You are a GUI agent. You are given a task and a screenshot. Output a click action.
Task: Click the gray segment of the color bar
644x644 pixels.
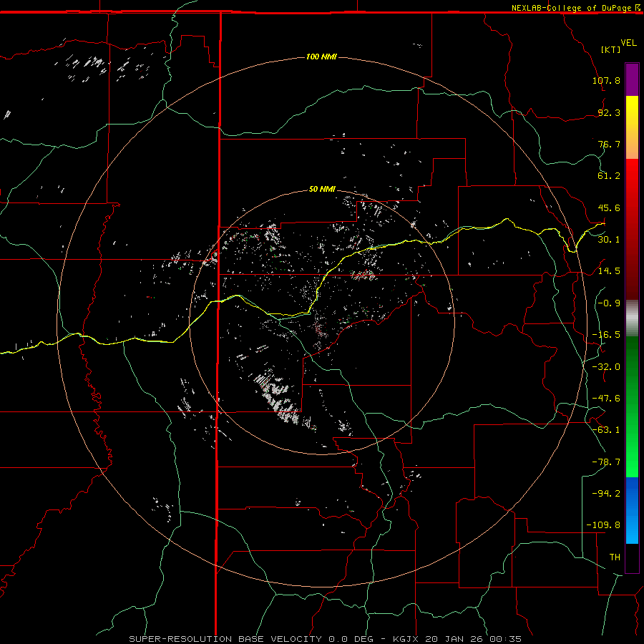[x=632, y=318]
